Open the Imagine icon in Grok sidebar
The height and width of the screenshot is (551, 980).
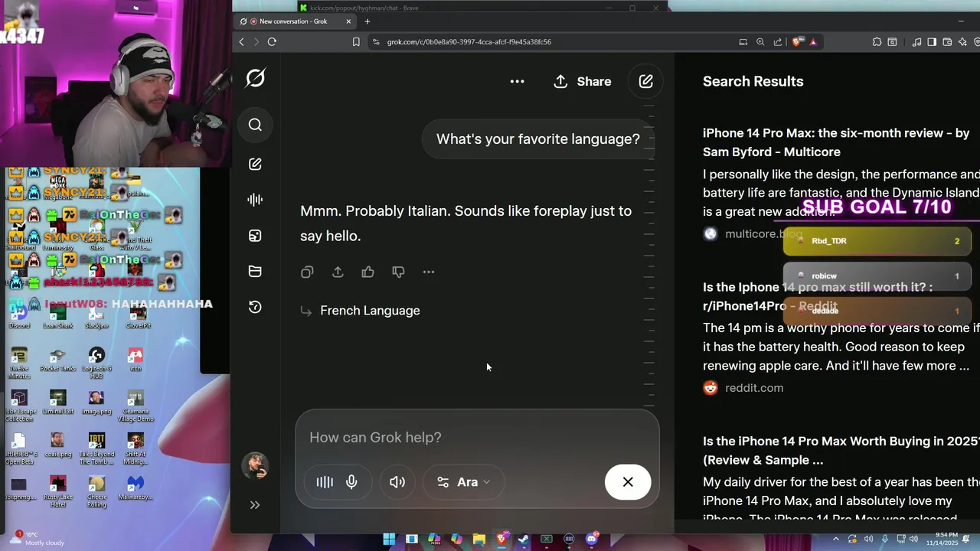tap(255, 236)
